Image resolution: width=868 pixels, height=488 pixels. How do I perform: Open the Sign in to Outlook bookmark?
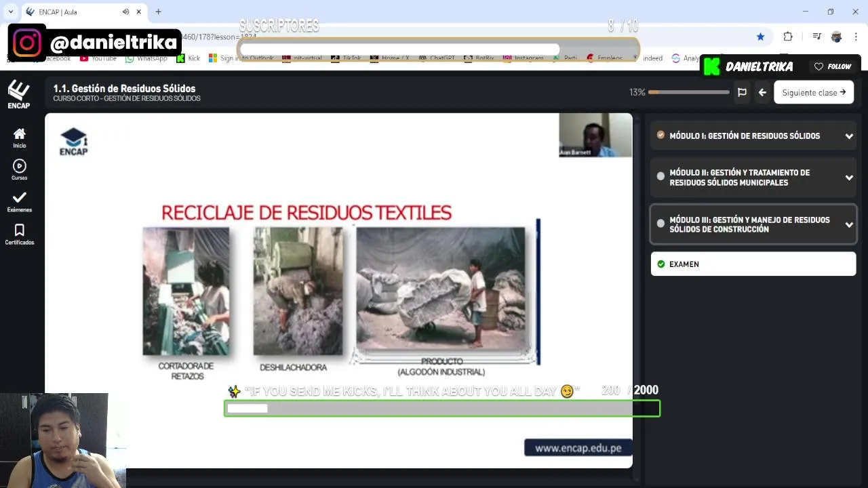tap(241, 59)
